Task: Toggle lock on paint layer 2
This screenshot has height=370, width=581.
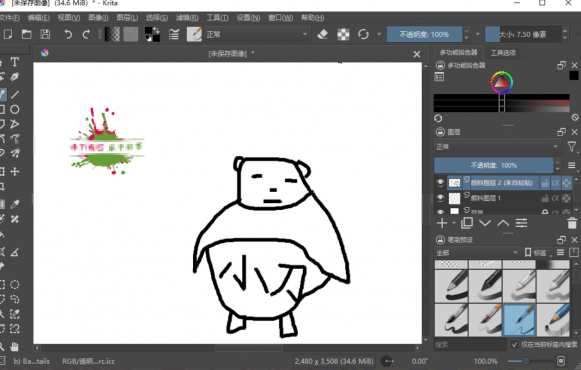Action: click(x=545, y=183)
